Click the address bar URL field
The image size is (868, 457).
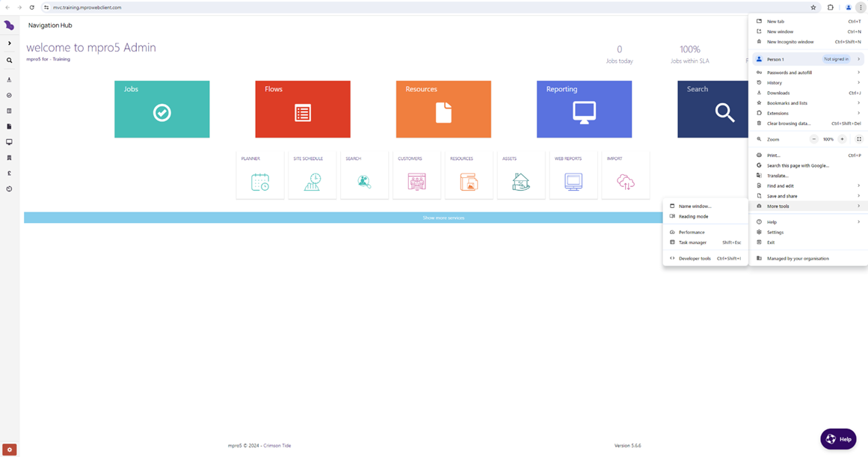pyautogui.click(x=426, y=7)
